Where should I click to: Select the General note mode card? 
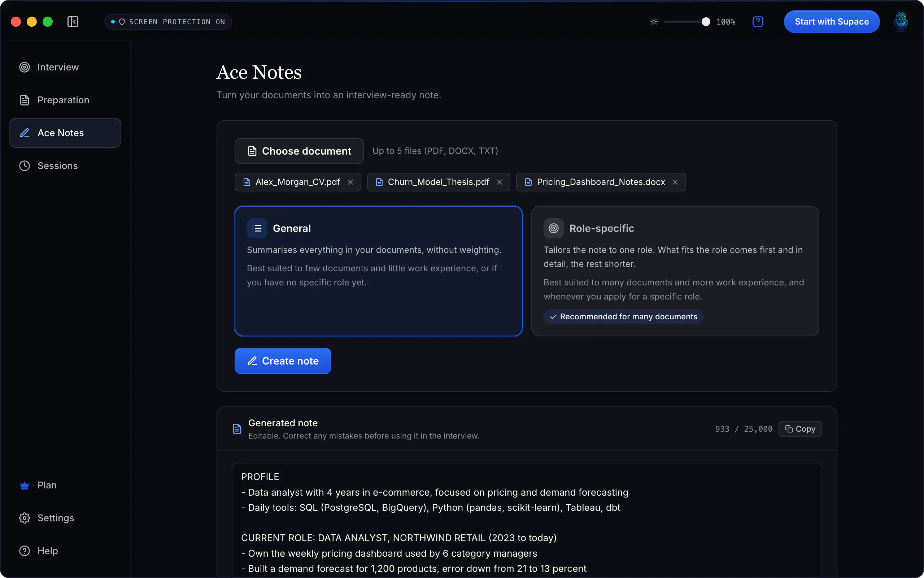(x=378, y=271)
